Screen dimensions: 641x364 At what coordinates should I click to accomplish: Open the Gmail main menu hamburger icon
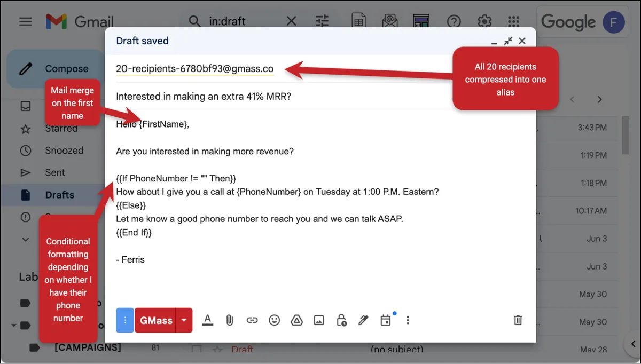tap(26, 22)
